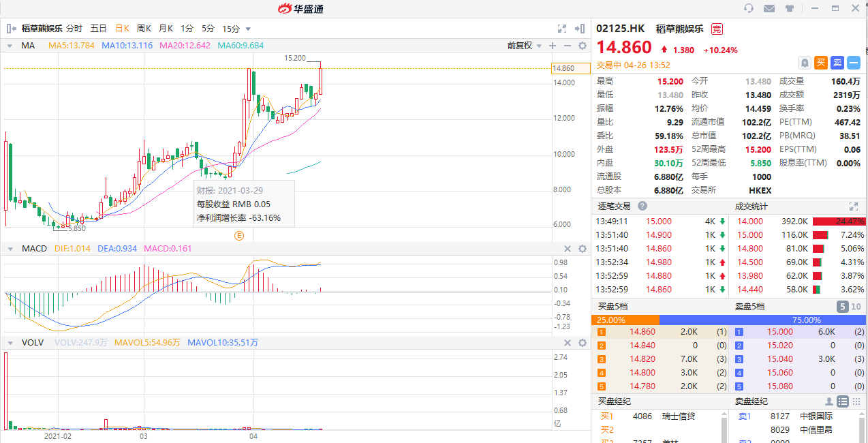Screen dimensions: 868x443
Task: Select the 日K daily candlestick tab
Action: coord(123,29)
